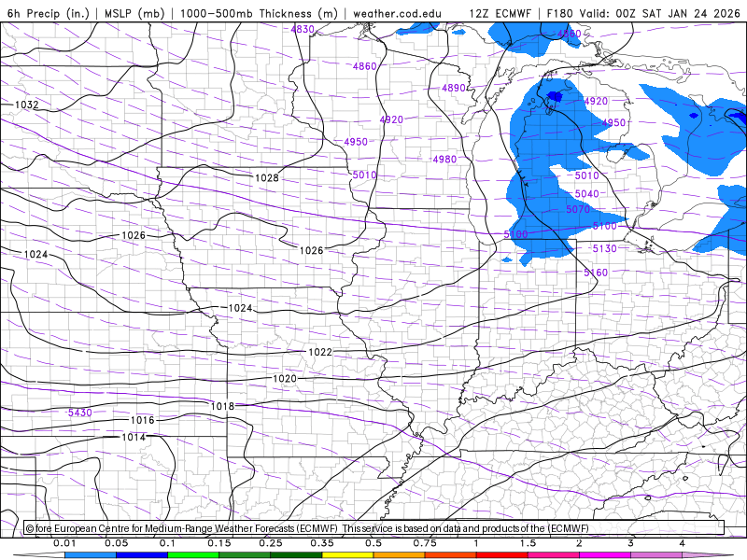This screenshot has width=747, height=560.
Task: Select the F180 forecast hour label
Action: (559, 13)
